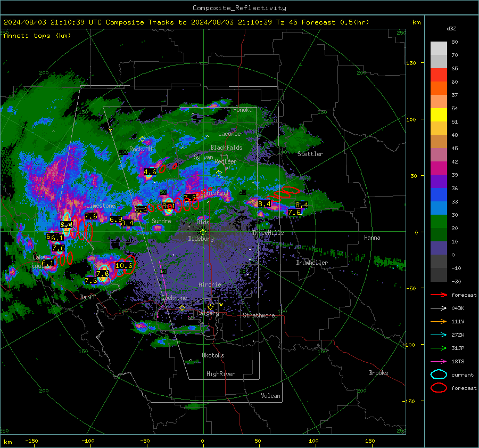This screenshot has height=448, width=479.
Task: Click the red forecast ellipse legend icon
Action: [439, 388]
